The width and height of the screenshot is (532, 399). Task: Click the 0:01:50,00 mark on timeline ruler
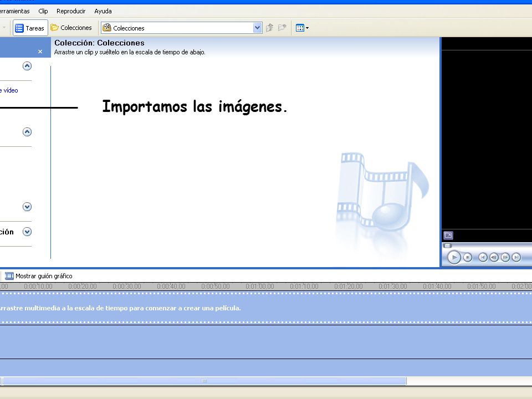pyautogui.click(x=482, y=287)
